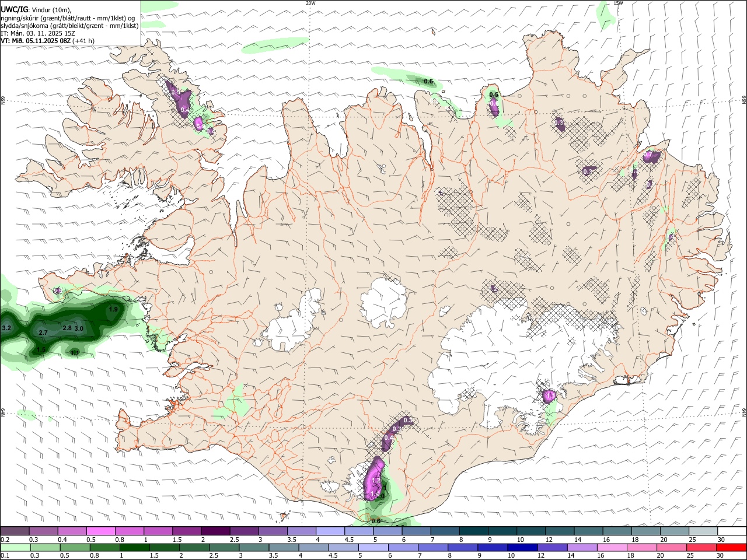
Task: Click the '0.6' value off the north coast
Action: pos(428,81)
